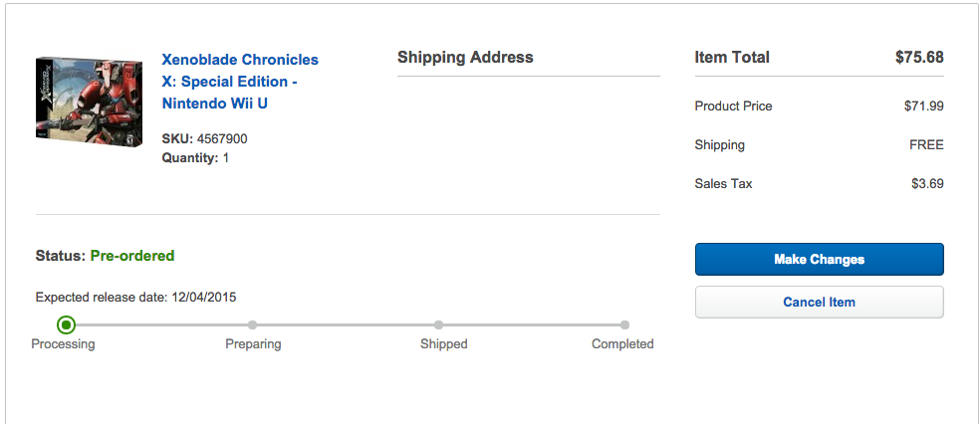Viewport: 980px width, 424px height.
Task: Click the expected release date 12/04/2015
Action: 203,298
